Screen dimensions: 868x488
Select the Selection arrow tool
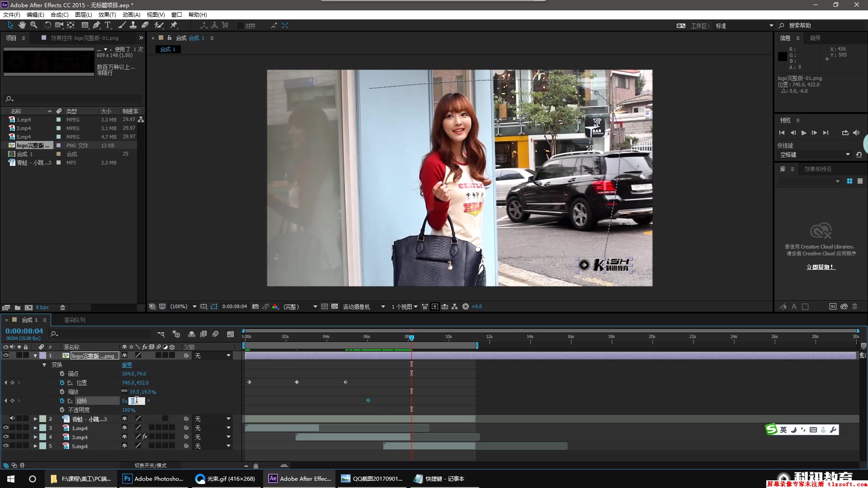[x=10, y=25]
